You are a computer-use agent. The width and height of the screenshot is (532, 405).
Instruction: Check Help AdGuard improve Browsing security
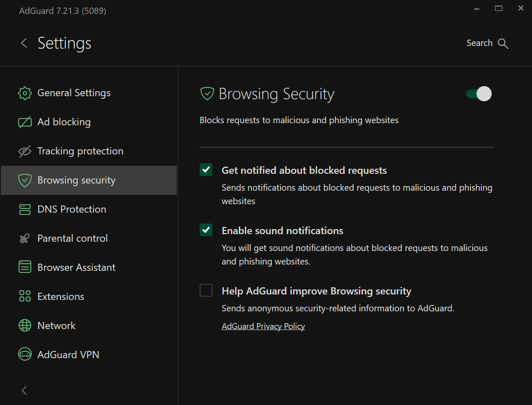click(x=206, y=290)
